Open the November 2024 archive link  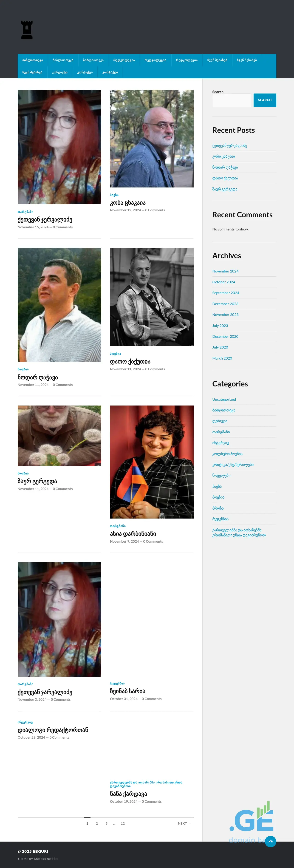225,271
